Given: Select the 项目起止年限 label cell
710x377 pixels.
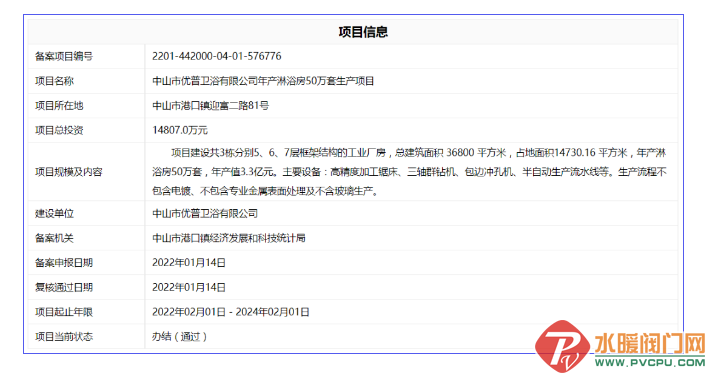Looking at the screenshot, I should [86, 312].
